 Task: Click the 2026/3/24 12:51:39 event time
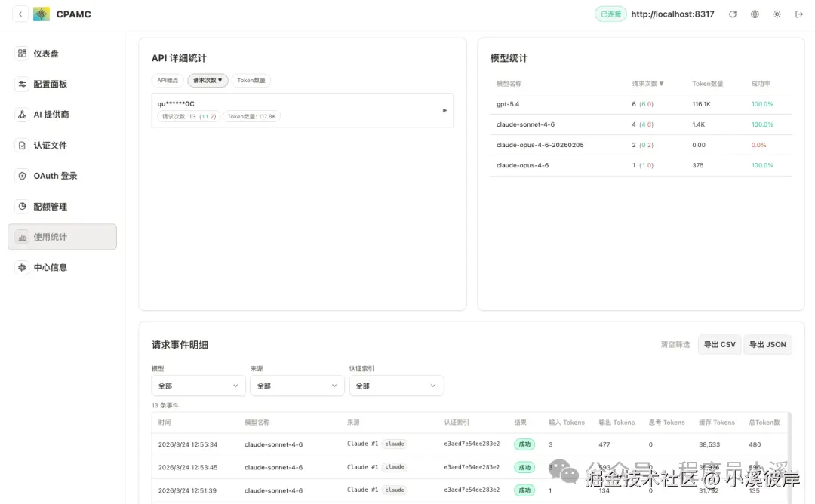[x=187, y=490]
